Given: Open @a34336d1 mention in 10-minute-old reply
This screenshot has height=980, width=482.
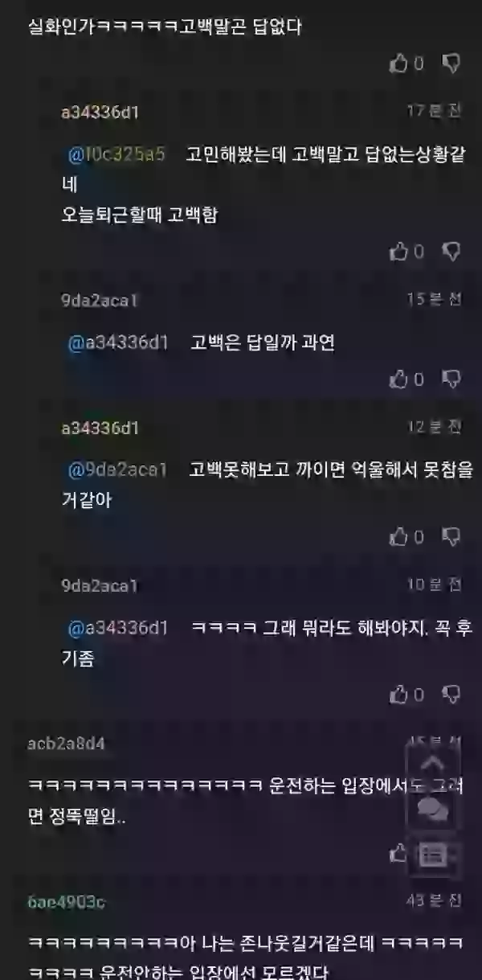Looking at the screenshot, I should point(118,627).
